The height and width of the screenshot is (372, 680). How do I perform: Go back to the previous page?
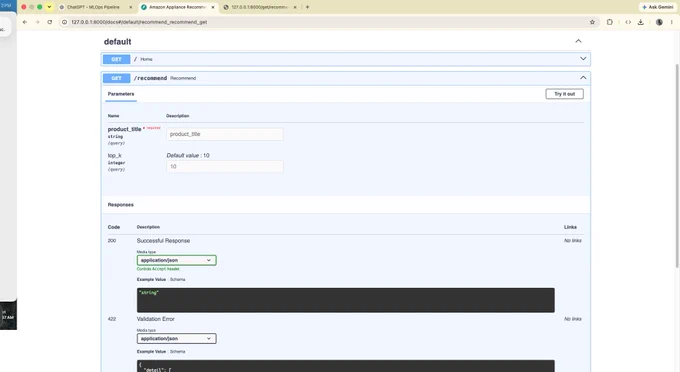point(25,22)
